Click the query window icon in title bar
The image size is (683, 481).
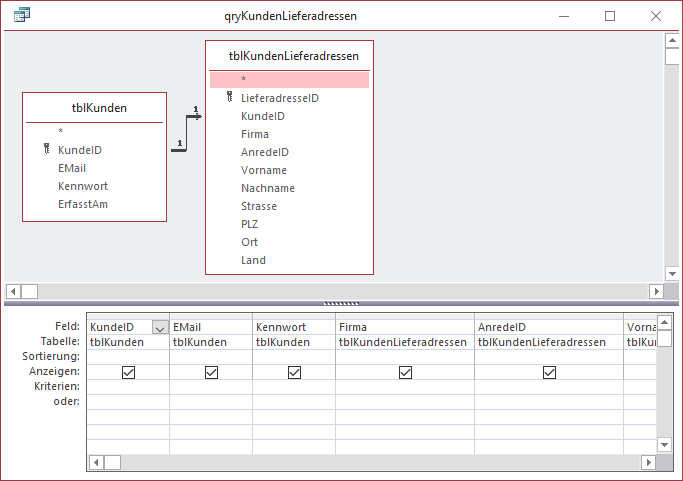(x=20, y=15)
